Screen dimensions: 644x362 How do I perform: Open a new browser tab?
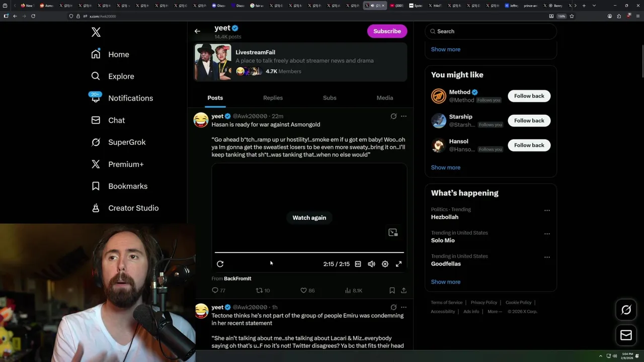pyautogui.click(x=584, y=6)
